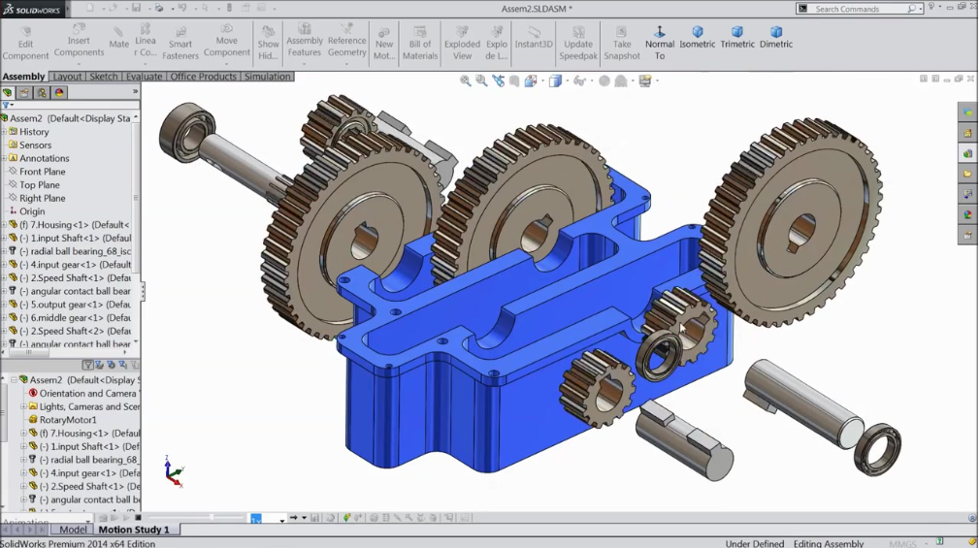This screenshot has height=548, width=980.
Task: Select the Mate tool
Action: click(118, 39)
